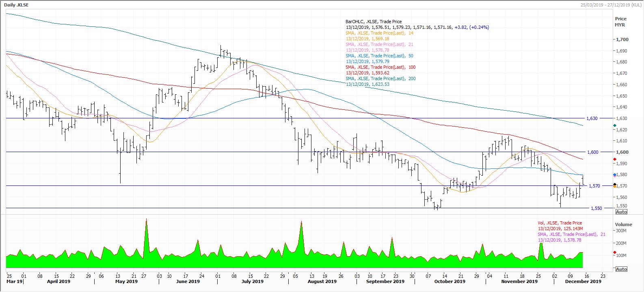Viewport: 644px width, 292px height.
Task: Click the red SMA 100 price-axis diamond
Action: click(614, 159)
